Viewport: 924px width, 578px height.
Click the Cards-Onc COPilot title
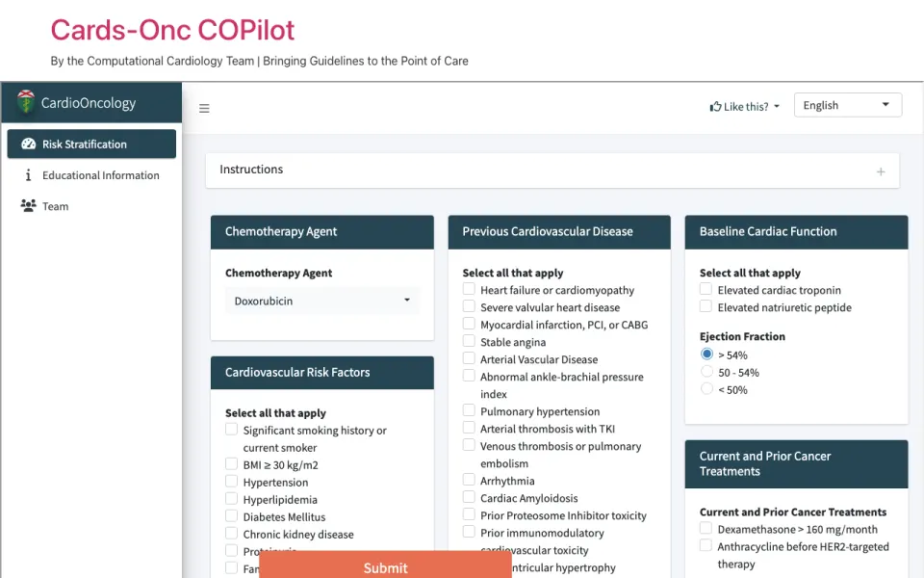[x=172, y=30]
